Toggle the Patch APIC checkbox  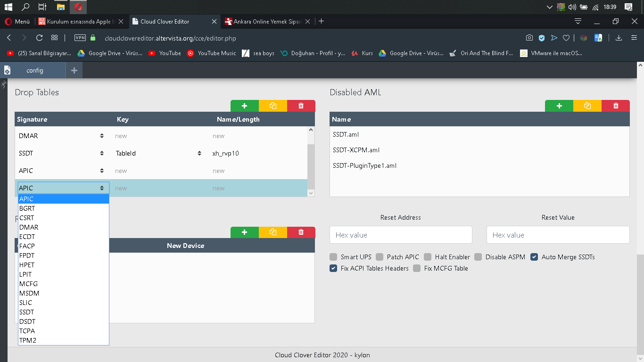tap(380, 257)
